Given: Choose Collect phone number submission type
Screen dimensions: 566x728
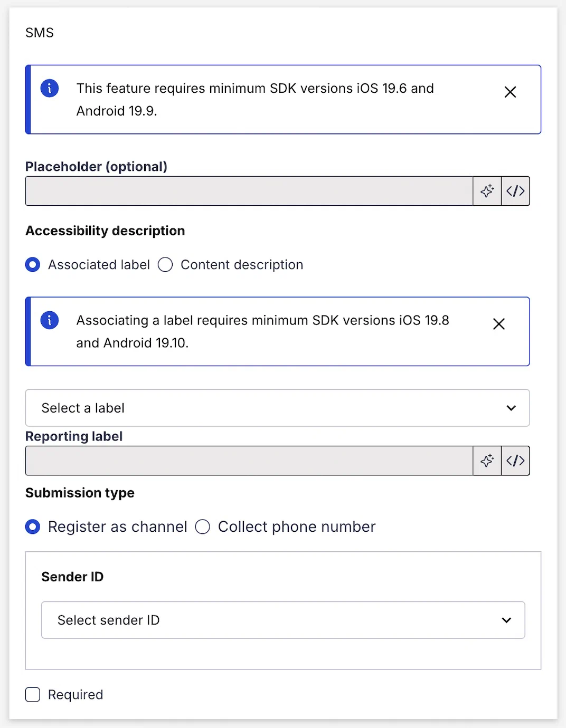Looking at the screenshot, I should coord(203,526).
